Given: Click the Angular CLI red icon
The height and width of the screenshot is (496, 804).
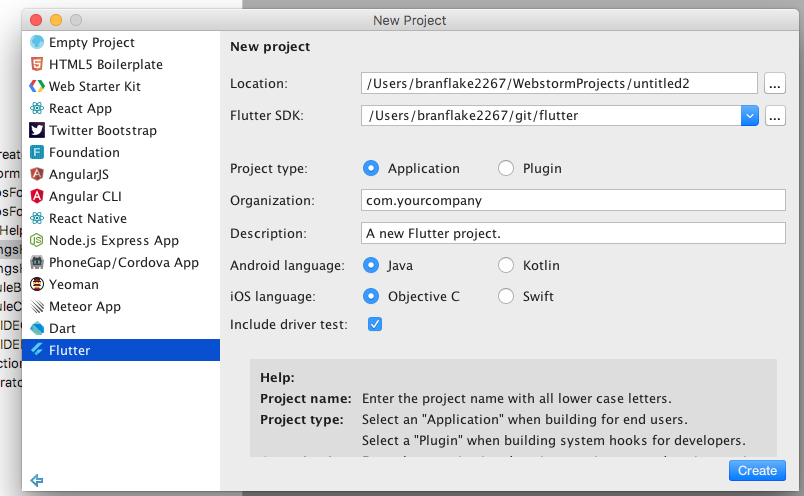Looking at the screenshot, I should point(37,196).
